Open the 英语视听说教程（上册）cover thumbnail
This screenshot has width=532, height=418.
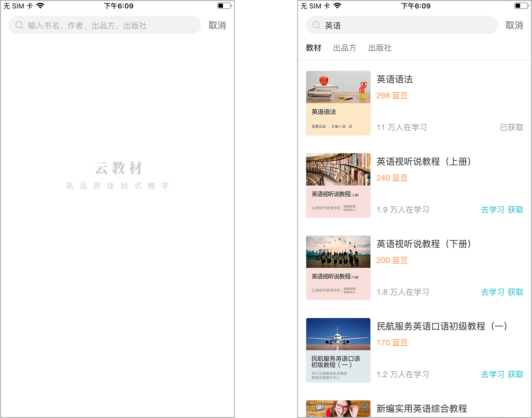[x=338, y=185]
